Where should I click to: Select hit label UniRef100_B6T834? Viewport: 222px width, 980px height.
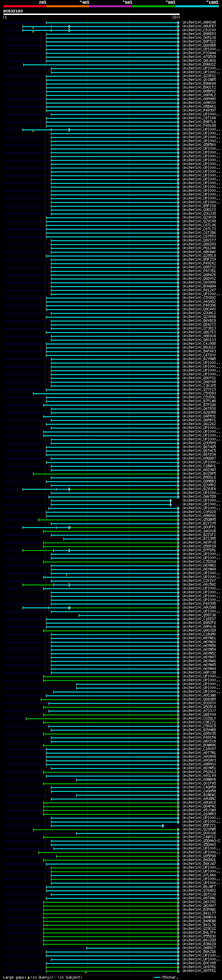[199, 455]
